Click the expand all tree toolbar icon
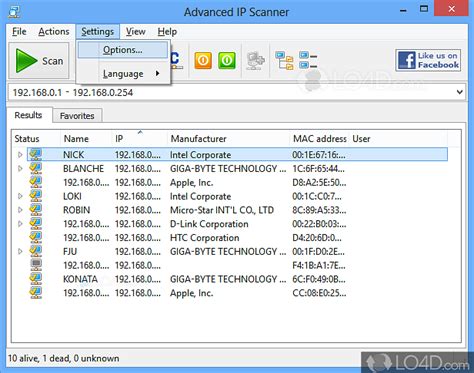The width and height of the screenshot is (474, 373). (284, 61)
